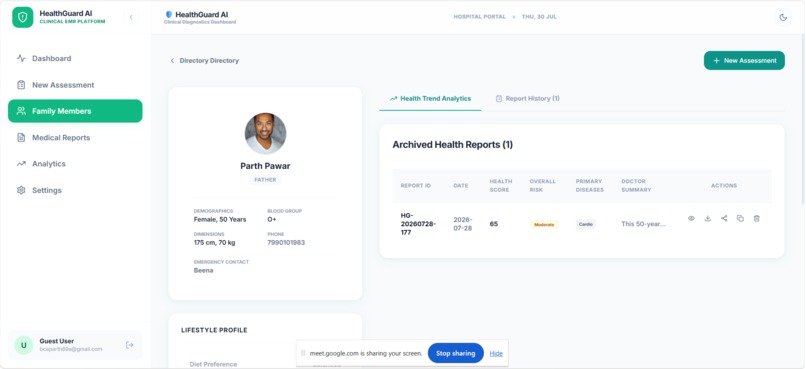806x369 pixels.
Task: Copy report HG-20260728-177 with the duplicate icon
Action: coord(740,218)
